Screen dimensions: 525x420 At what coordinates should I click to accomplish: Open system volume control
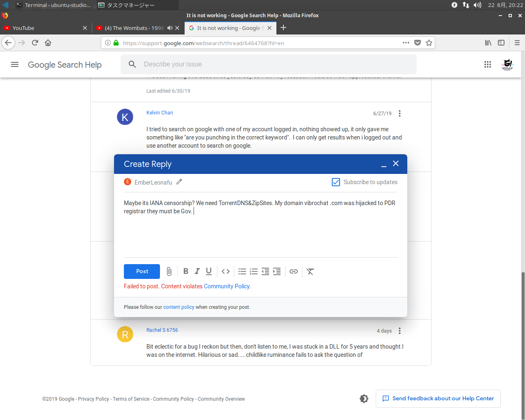coord(477,5)
